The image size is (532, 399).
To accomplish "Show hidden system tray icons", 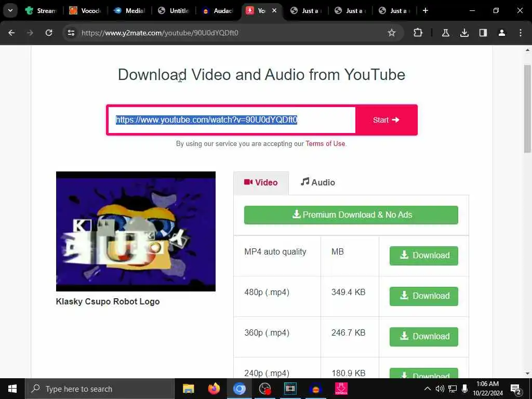I will (x=428, y=389).
